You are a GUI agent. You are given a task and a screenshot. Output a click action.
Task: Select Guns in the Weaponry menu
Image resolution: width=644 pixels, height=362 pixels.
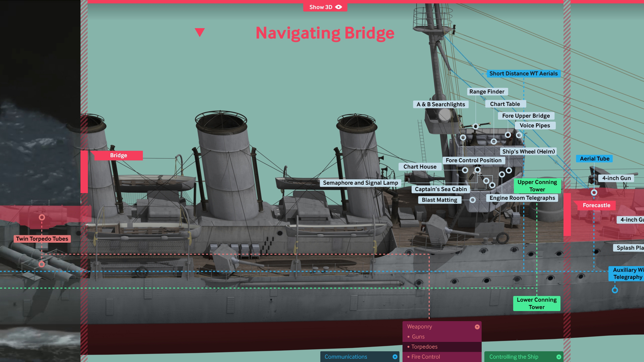418,337
